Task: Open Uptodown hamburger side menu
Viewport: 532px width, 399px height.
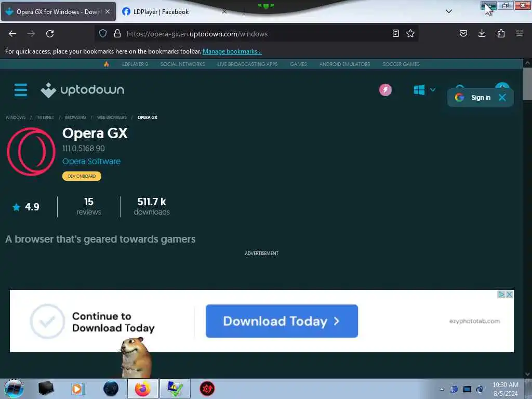Action: click(21, 90)
